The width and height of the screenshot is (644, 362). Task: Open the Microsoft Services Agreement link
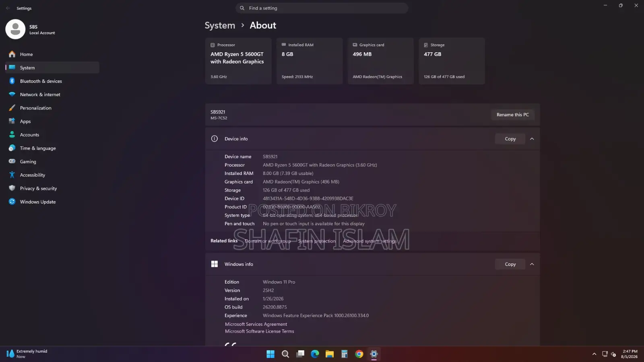coord(256,324)
